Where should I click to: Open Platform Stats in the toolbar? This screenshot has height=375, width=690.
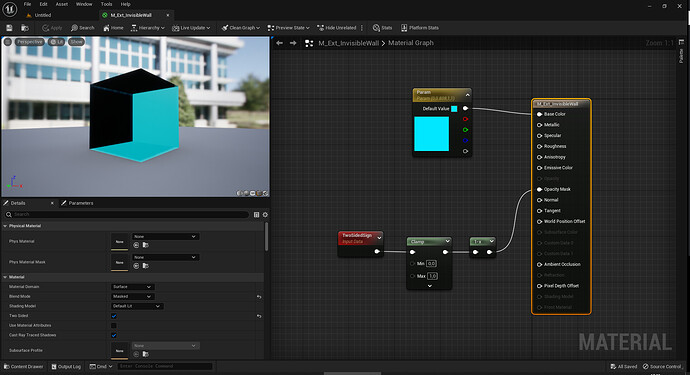pos(419,28)
